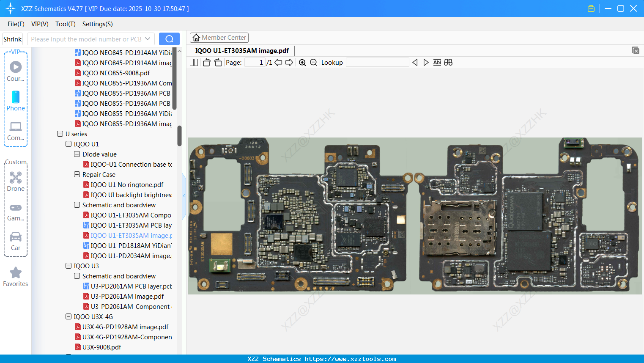The height and width of the screenshot is (363, 644).
Task: Click the zoom in magnifier icon
Action: point(302,63)
